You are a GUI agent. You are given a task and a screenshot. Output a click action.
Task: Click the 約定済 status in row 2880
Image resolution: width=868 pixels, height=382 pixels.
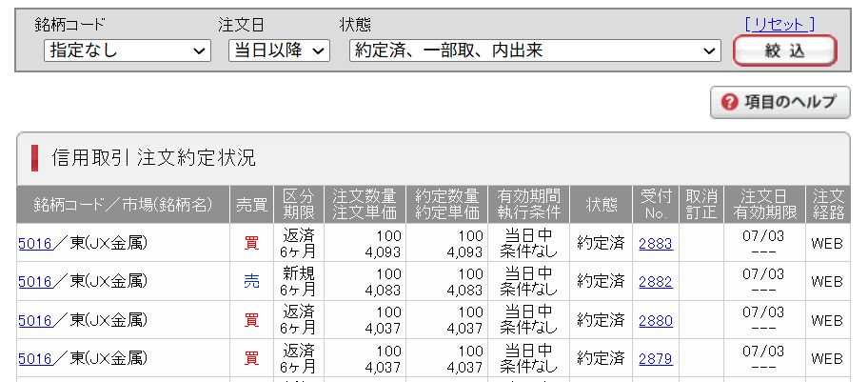[602, 320]
